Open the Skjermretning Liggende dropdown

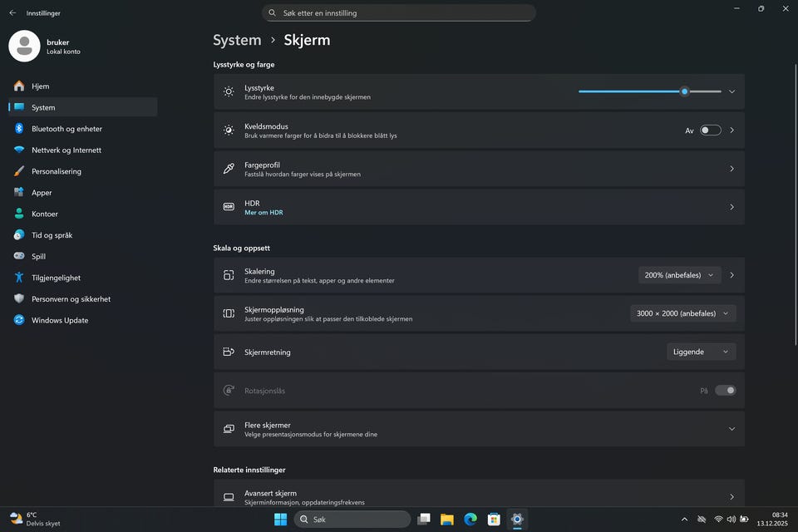click(701, 352)
